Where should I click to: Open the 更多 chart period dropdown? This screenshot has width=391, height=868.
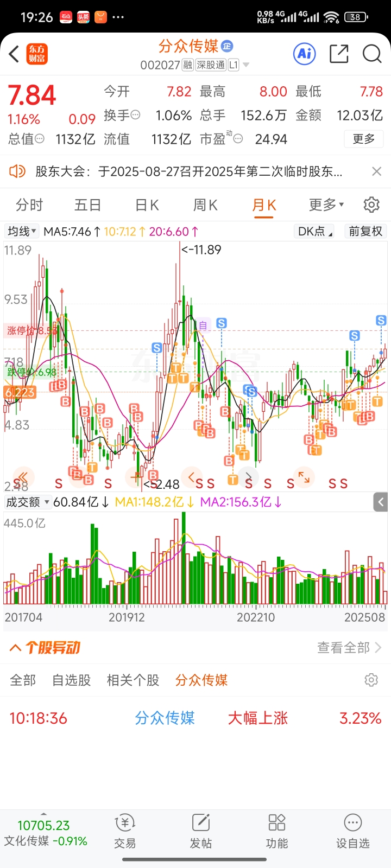pyautogui.click(x=326, y=205)
